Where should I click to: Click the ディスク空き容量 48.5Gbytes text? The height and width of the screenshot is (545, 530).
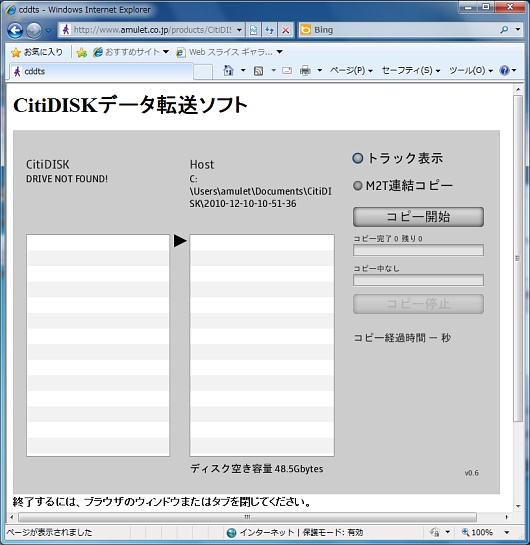tap(257, 469)
